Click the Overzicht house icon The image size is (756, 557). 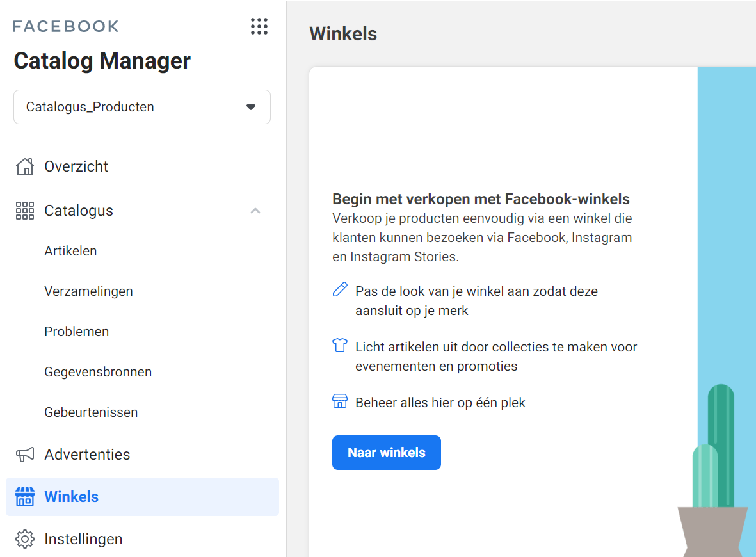(x=25, y=166)
